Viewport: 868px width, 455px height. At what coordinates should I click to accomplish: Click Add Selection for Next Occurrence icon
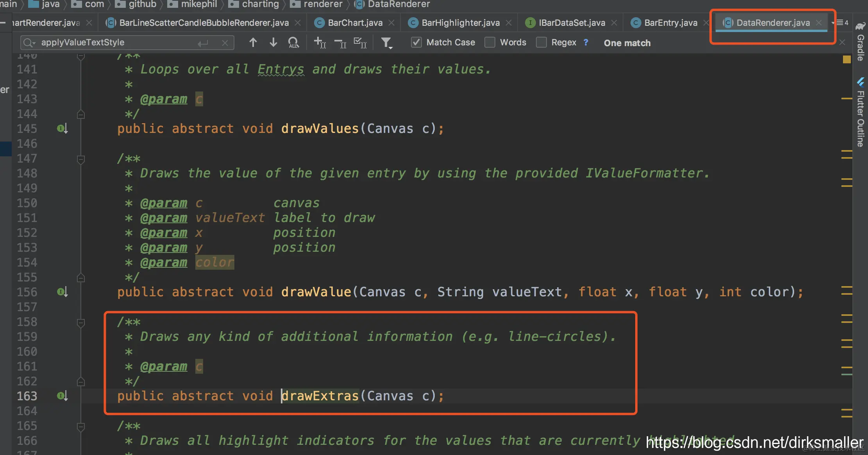click(x=320, y=42)
